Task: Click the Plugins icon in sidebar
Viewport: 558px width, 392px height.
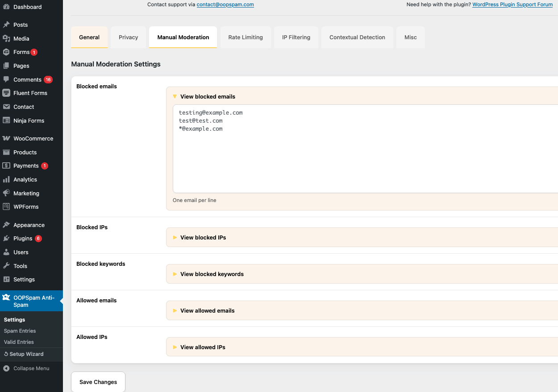Action: point(6,239)
